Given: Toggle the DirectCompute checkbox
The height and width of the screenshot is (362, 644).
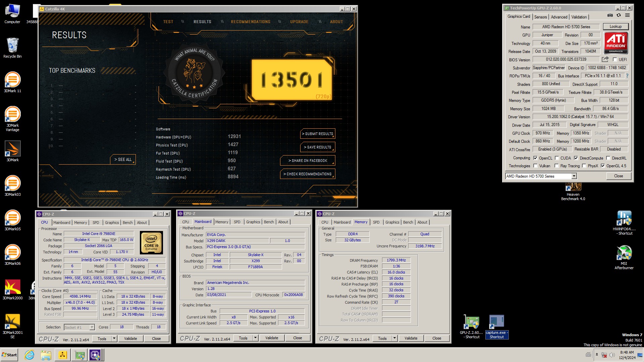Looking at the screenshot, I should coord(576,158).
